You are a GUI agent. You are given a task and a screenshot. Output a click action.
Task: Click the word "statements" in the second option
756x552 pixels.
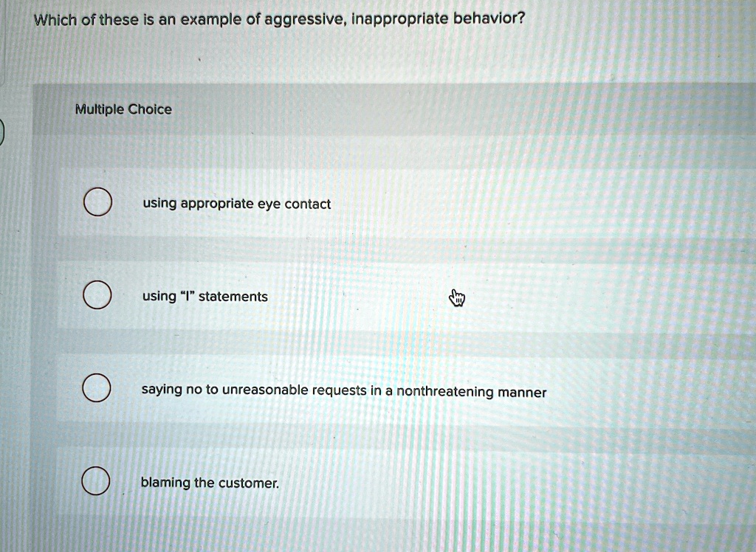tap(234, 297)
